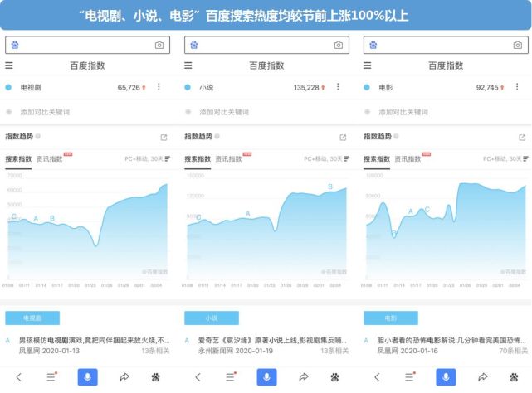Open list menu in 电影 panel bottom bar
Viewport: 532px width, 393px height.
(x=410, y=376)
